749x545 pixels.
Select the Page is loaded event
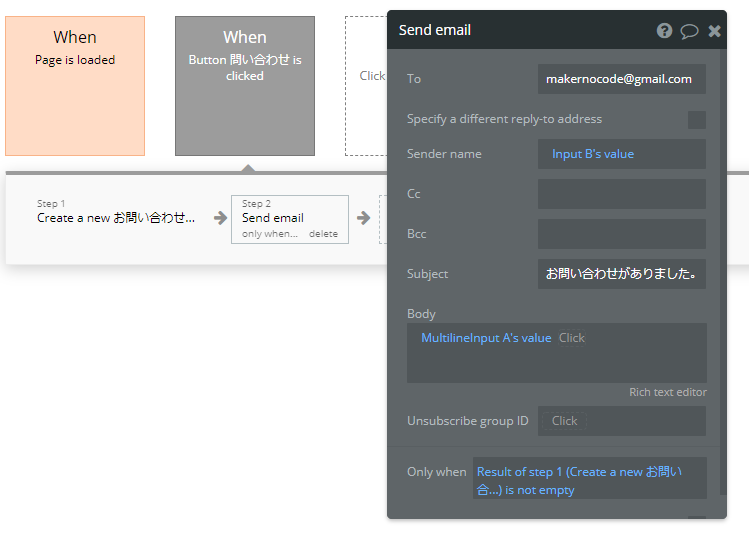coord(75,86)
